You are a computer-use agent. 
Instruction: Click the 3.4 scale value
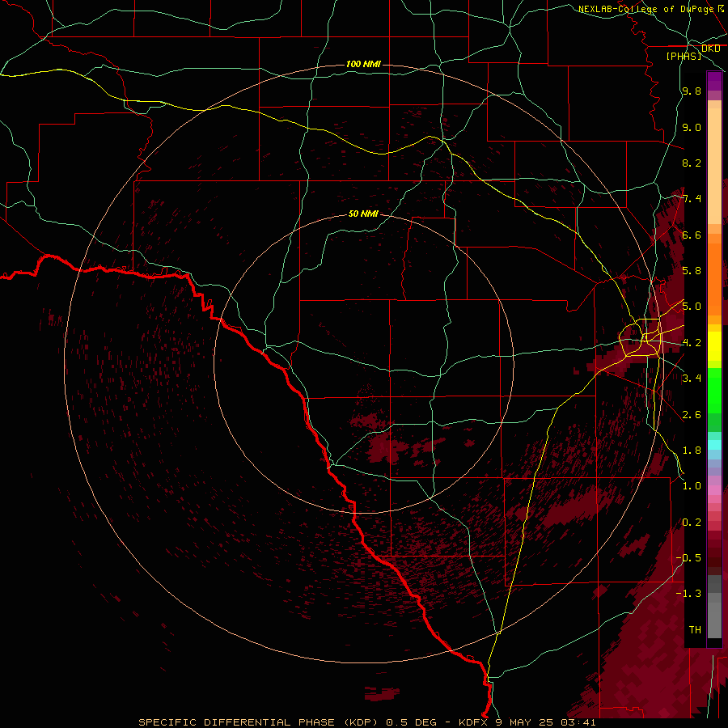click(x=692, y=379)
